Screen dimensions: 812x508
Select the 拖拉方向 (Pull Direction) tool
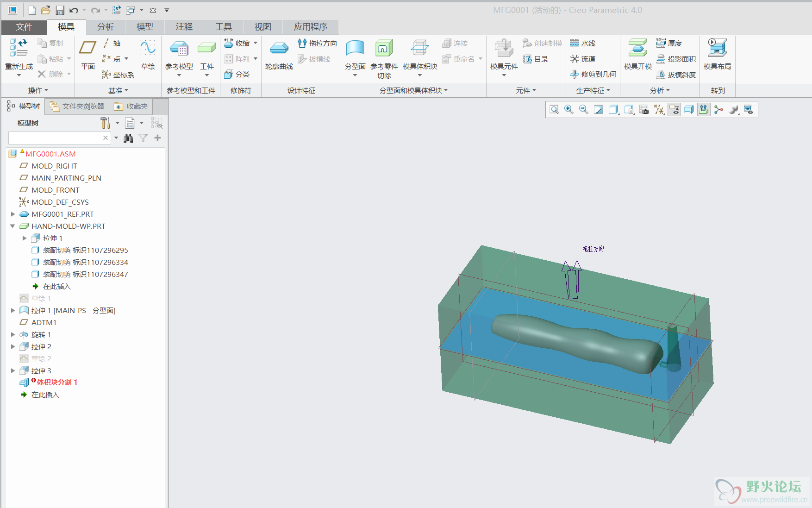tap(318, 43)
